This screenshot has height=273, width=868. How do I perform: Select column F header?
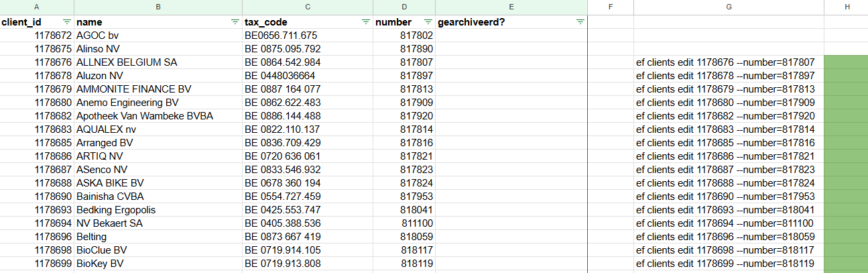[x=611, y=7]
